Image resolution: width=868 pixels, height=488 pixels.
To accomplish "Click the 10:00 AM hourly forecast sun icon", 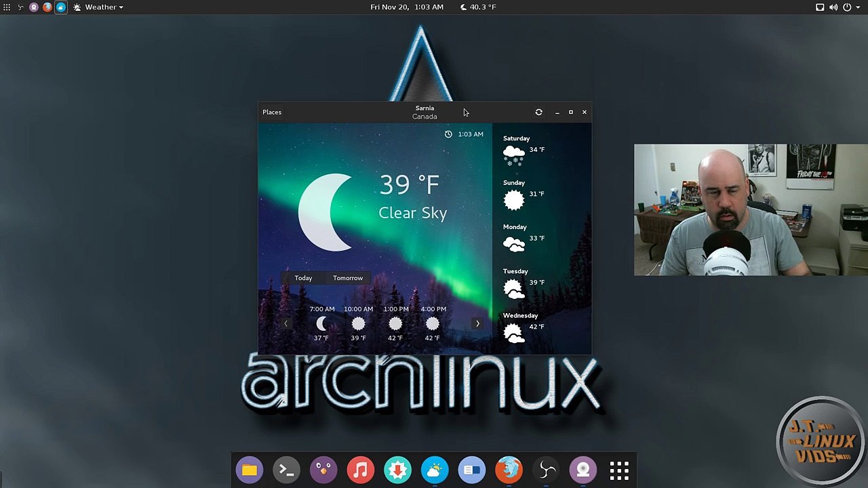I will 358,324.
